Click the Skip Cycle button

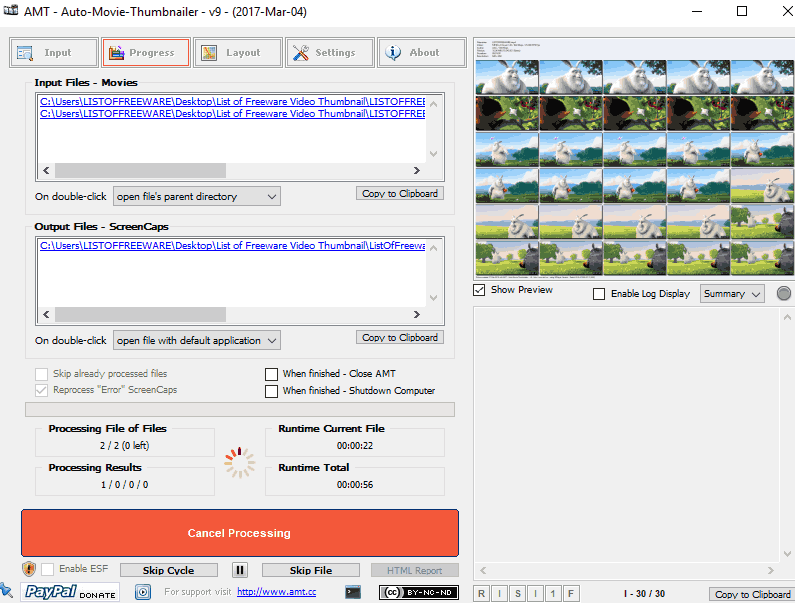tap(169, 570)
